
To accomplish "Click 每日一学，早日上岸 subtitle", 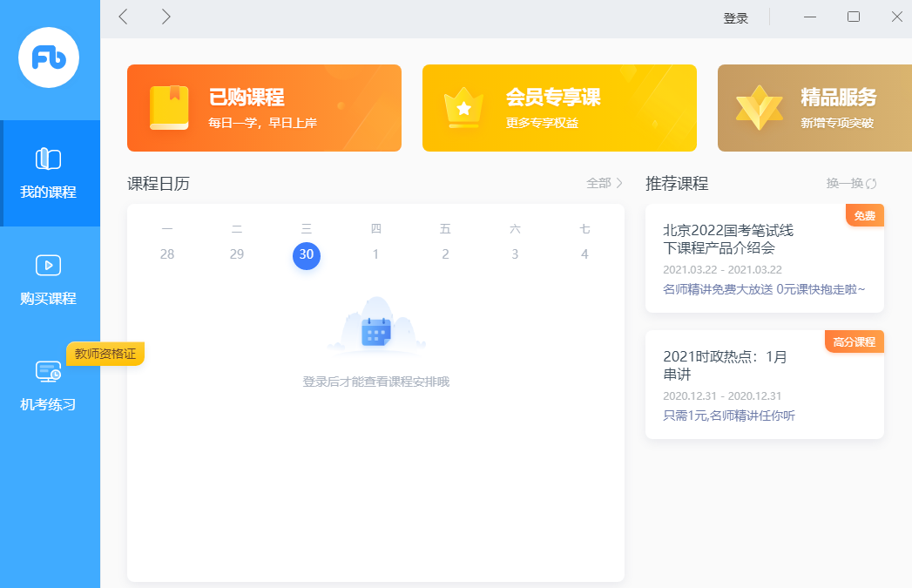I will pos(263,123).
